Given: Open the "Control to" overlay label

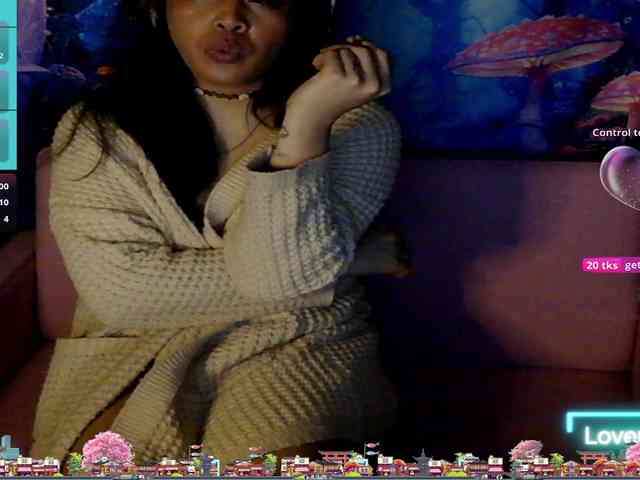Looking at the screenshot, I should [x=612, y=132].
